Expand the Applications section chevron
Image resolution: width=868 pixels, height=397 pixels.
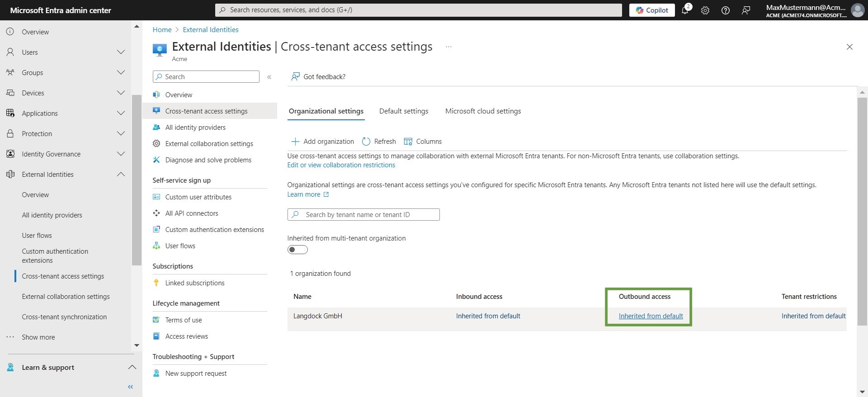[121, 113]
